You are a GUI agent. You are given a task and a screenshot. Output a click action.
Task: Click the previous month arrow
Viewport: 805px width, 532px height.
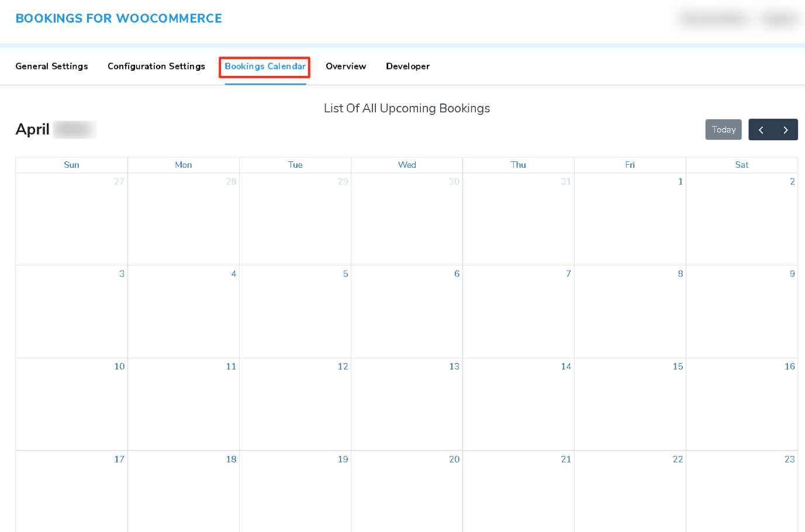tap(761, 129)
